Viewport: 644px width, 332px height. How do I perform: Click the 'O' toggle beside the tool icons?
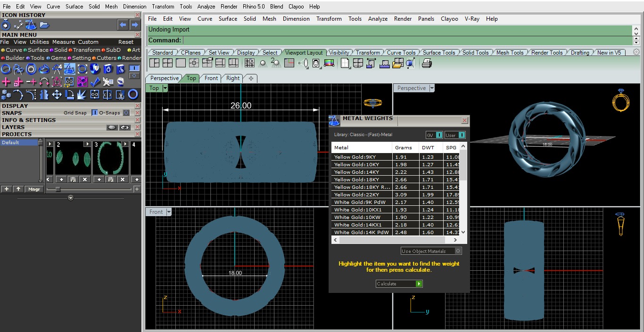coord(134,76)
